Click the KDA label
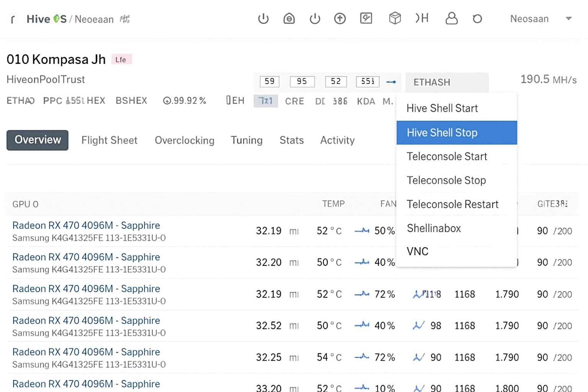 (x=366, y=101)
